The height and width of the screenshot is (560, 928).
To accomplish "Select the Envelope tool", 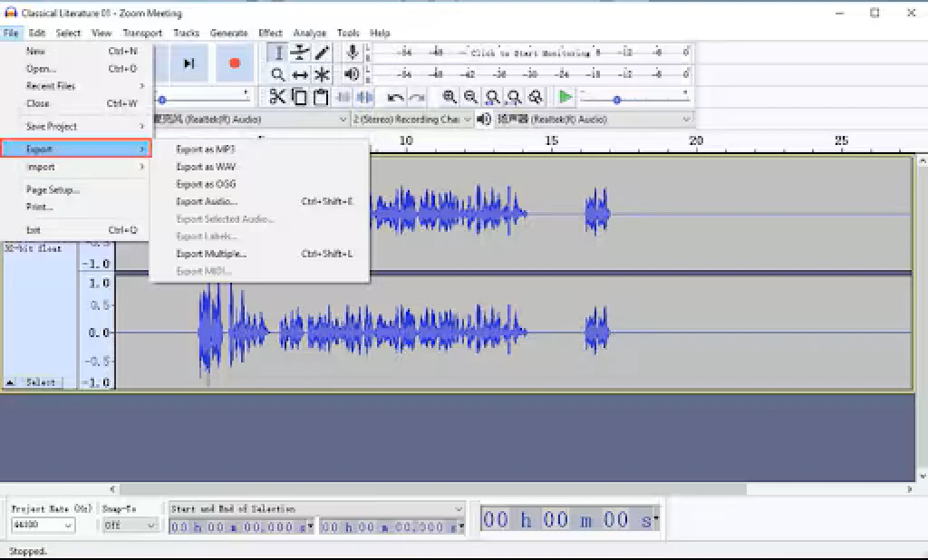I will pos(300,52).
